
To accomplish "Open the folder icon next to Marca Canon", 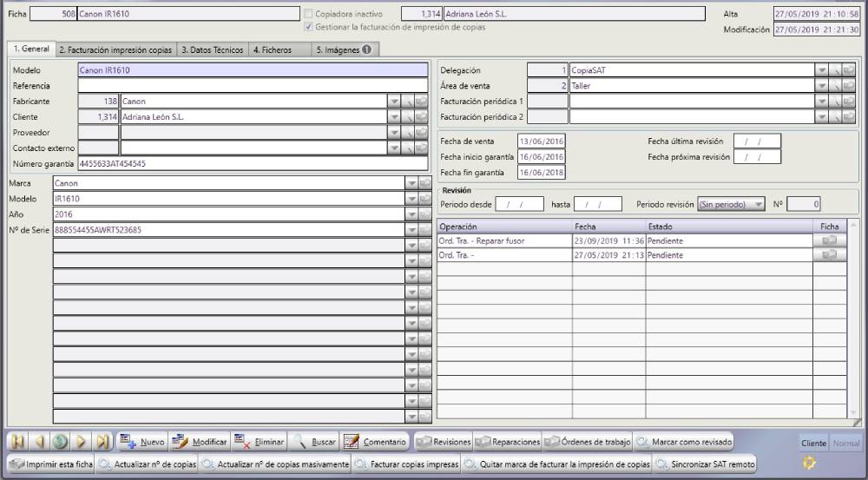I will pos(425,183).
